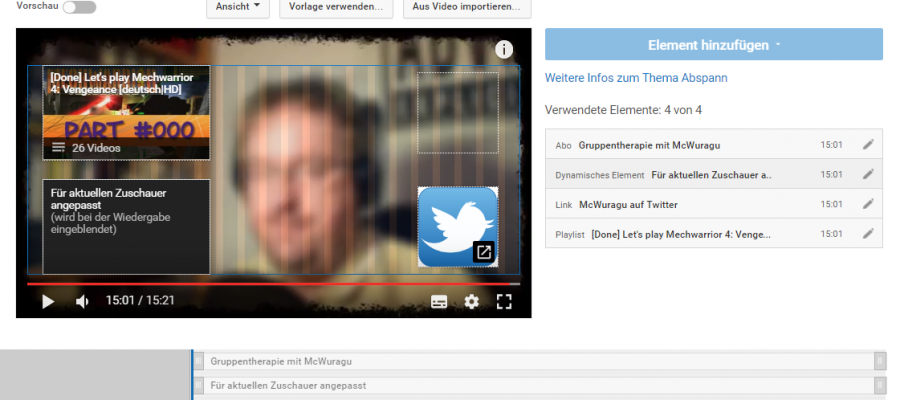Grab right handle of Gruppentherapie timeline bar

880,361
